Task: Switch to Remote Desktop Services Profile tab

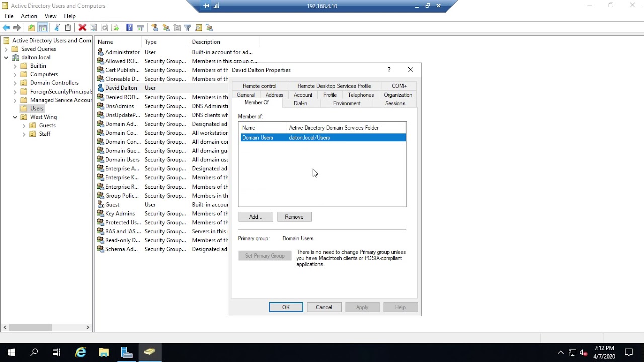Action: pyautogui.click(x=334, y=86)
